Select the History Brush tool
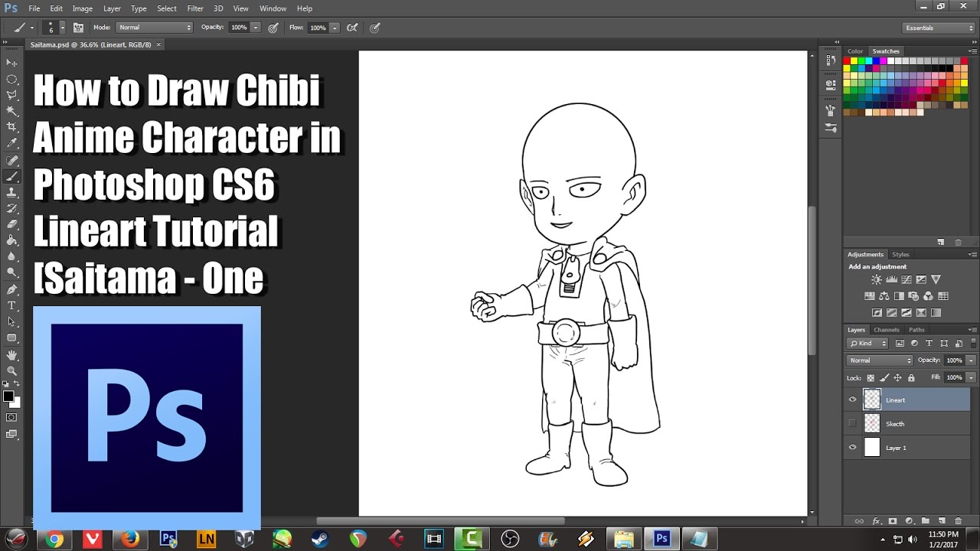The height and width of the screenshot is (551, 980). click(11, 208)
